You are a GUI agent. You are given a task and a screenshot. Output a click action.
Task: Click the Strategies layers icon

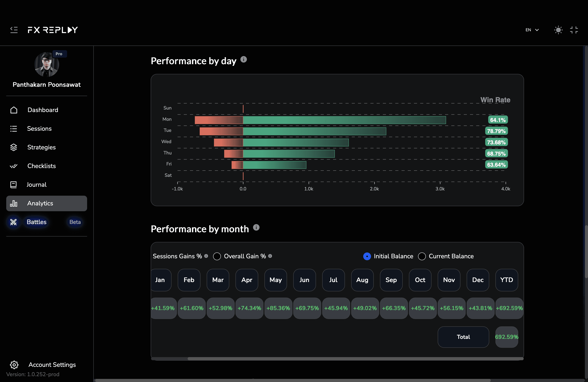click(x=14, y=147)
